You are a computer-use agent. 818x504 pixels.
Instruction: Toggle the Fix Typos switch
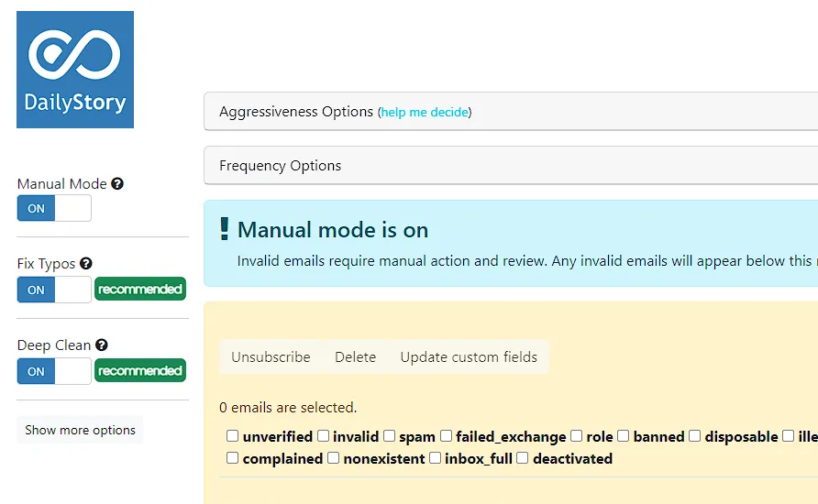coord(54,290)
